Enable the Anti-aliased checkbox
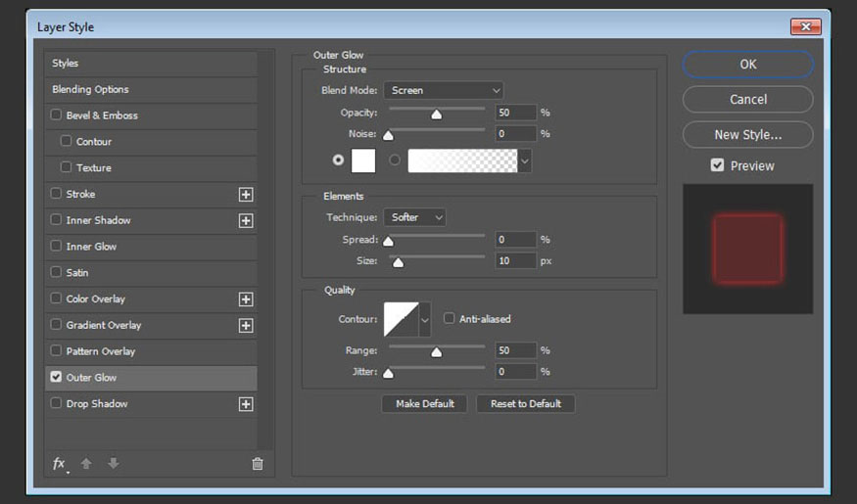Image resolution: width=857 pixels, height=504 pixels. point(449,318)
